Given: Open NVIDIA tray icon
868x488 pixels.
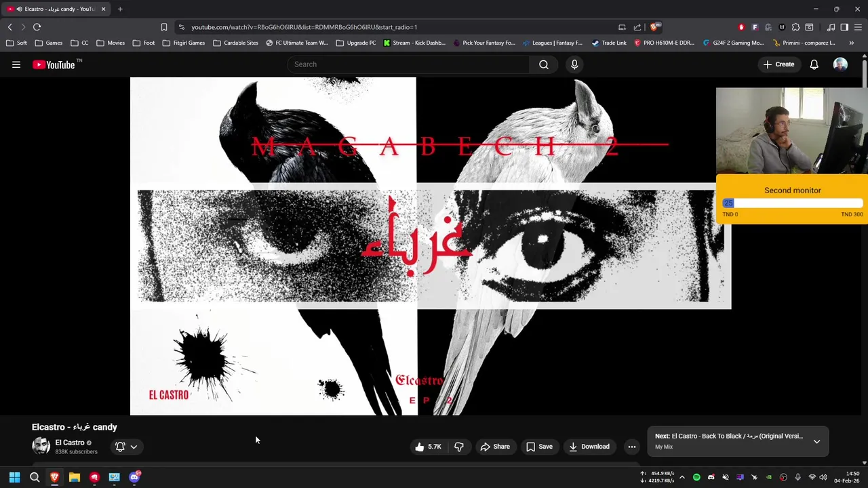Looking at the screenshot, I should click(x=769, y=477).
